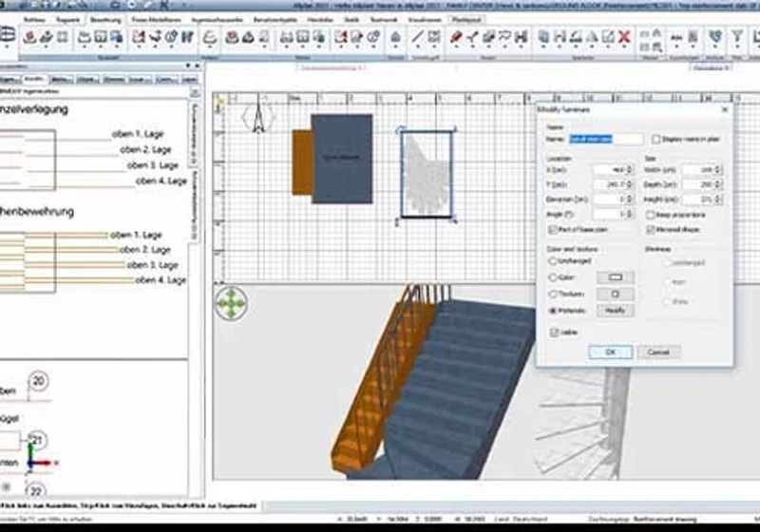Close the left palette panel
The width and height of the screenshot is (760, 532).
198,66
